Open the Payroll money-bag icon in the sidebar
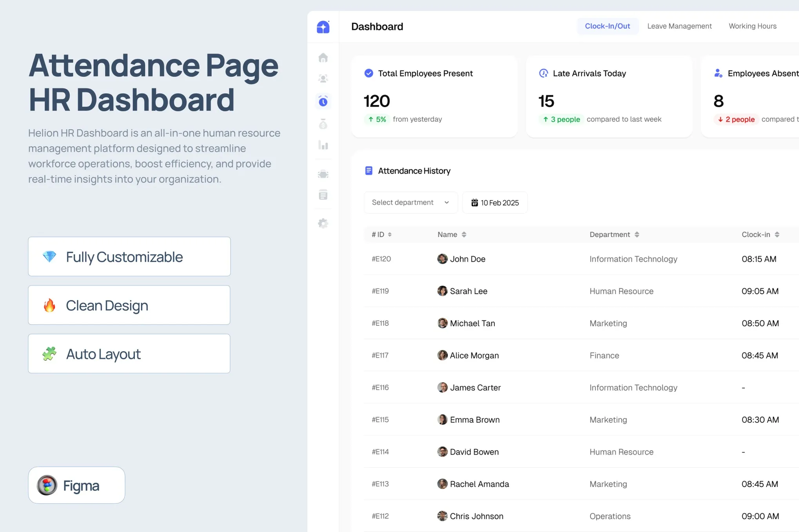This screenshot has width=799, height=532. click(x=323, y=124)
